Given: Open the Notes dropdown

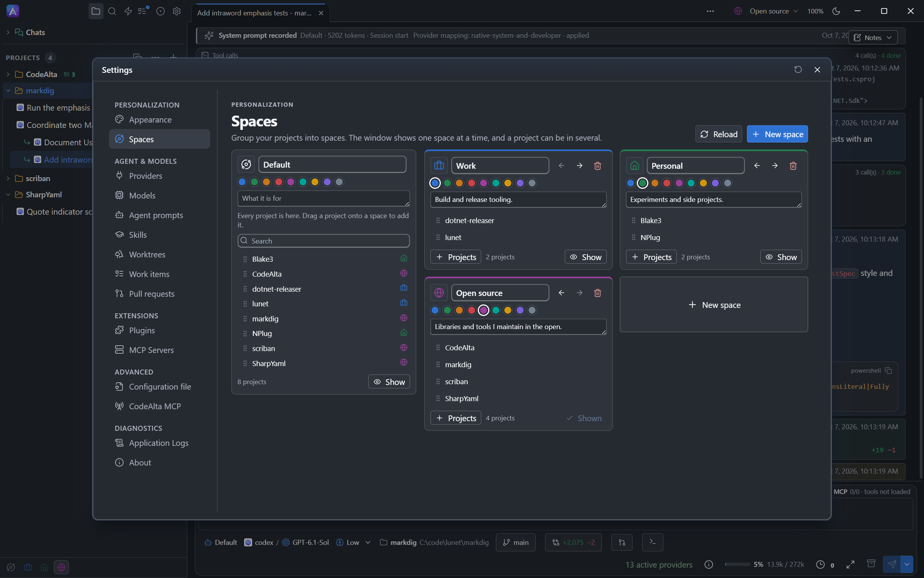Looking at the screenshot, I should [x=873, y=37].
